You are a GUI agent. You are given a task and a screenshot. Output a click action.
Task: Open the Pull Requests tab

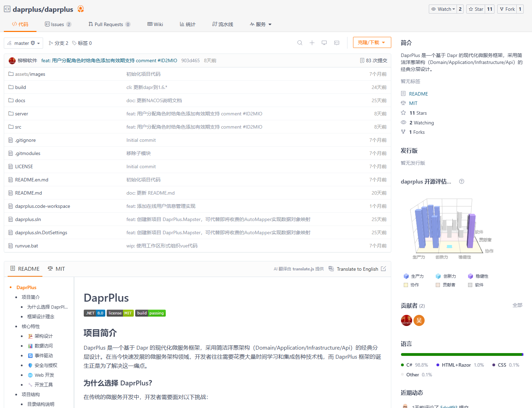pyautogui.click(x=109, y=24)
